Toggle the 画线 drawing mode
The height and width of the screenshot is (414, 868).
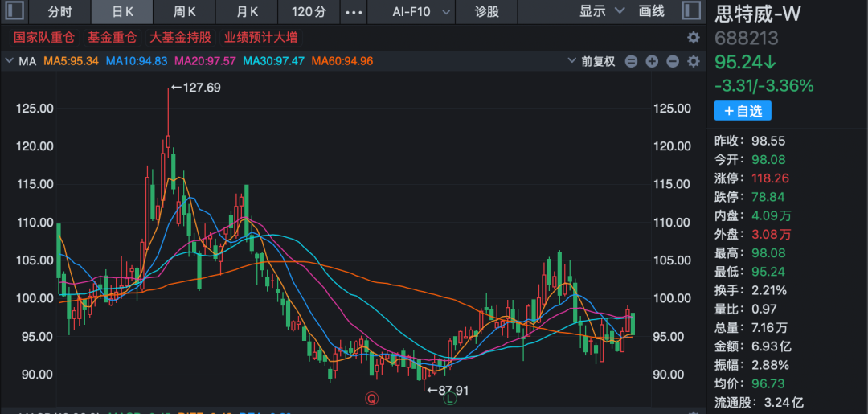pos(652,11)
